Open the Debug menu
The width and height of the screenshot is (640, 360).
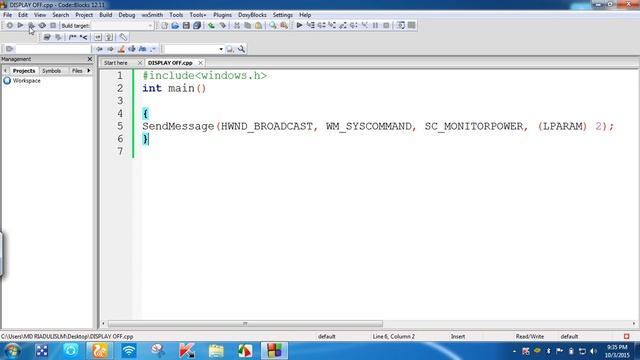127,15
